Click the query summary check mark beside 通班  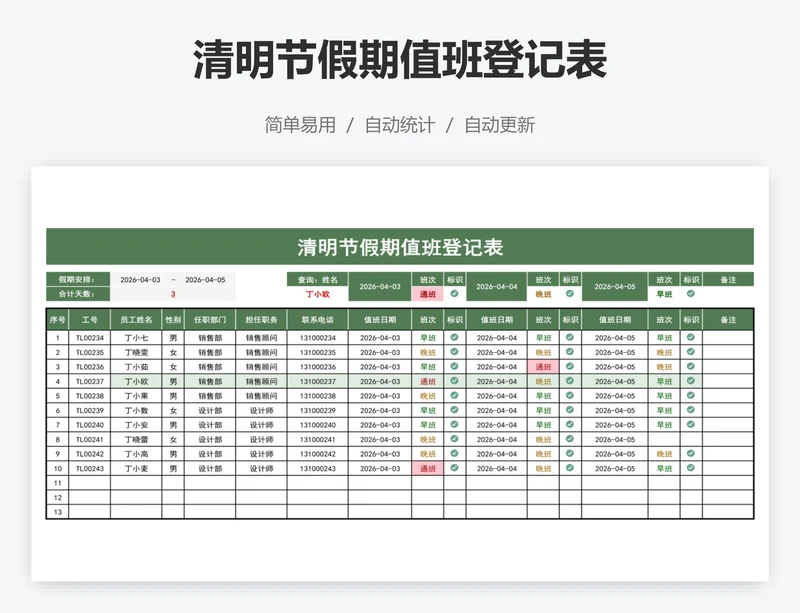pyautogui.click(x=454, y=294)
